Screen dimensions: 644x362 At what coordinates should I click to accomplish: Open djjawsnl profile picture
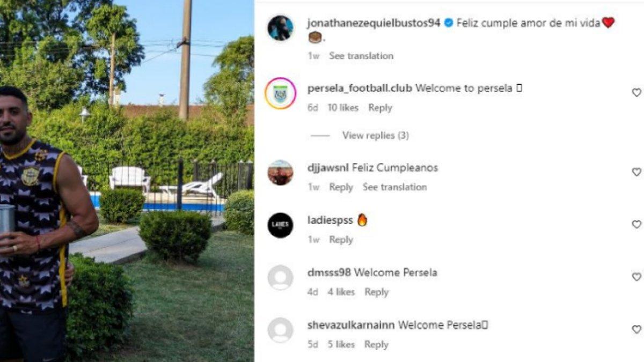(280, 173)
